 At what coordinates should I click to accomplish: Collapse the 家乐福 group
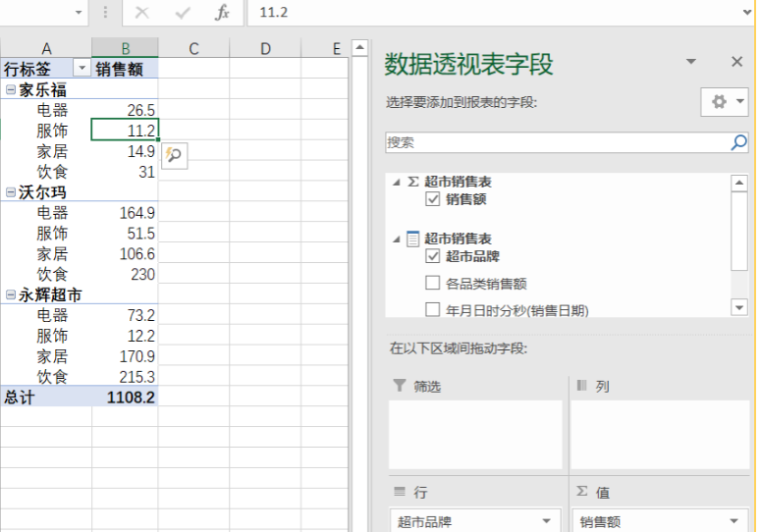click(11, 89)
